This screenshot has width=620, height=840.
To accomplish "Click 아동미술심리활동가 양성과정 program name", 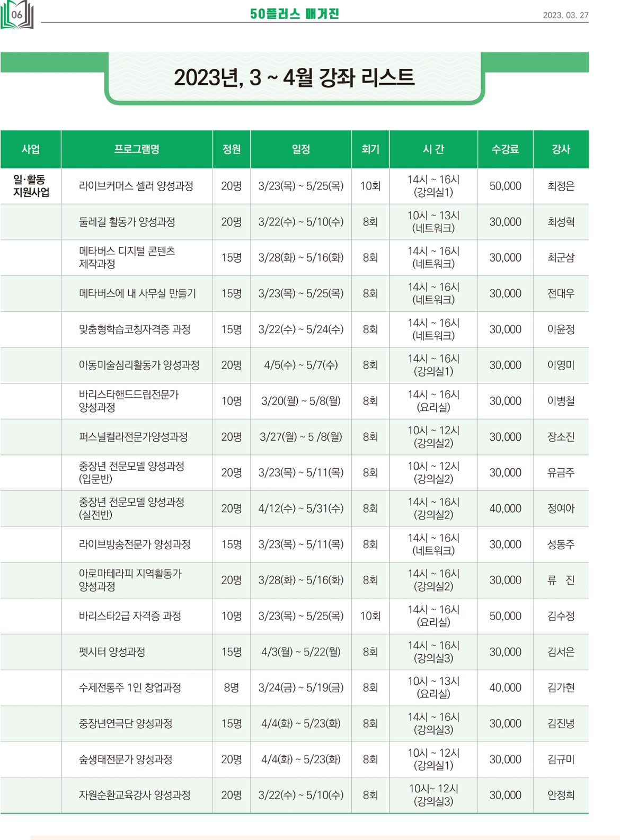I will coord(139,365).
